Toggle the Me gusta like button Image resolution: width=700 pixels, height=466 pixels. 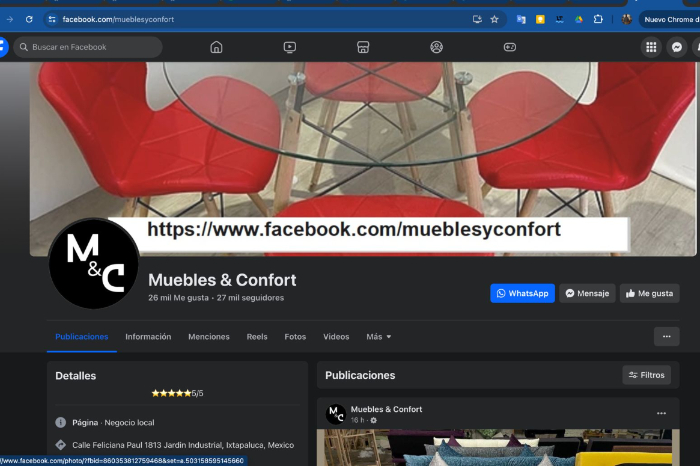650,293
